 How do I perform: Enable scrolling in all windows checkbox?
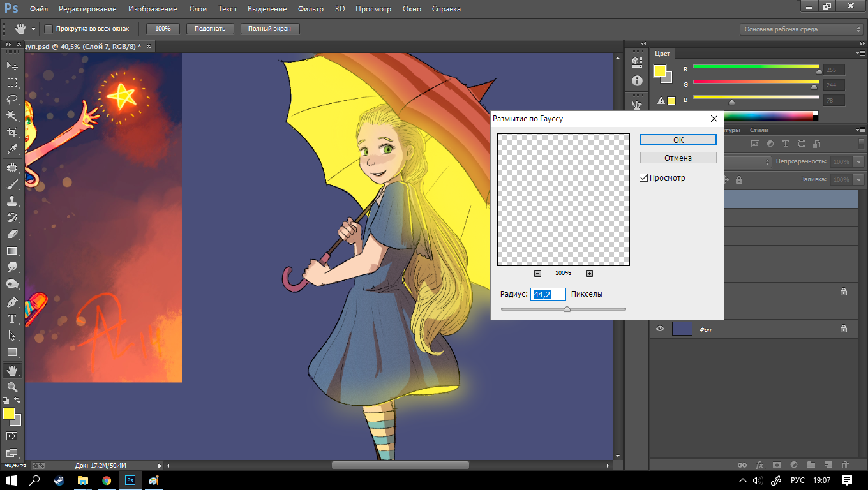pyautogui.click(x=49, y=29)
